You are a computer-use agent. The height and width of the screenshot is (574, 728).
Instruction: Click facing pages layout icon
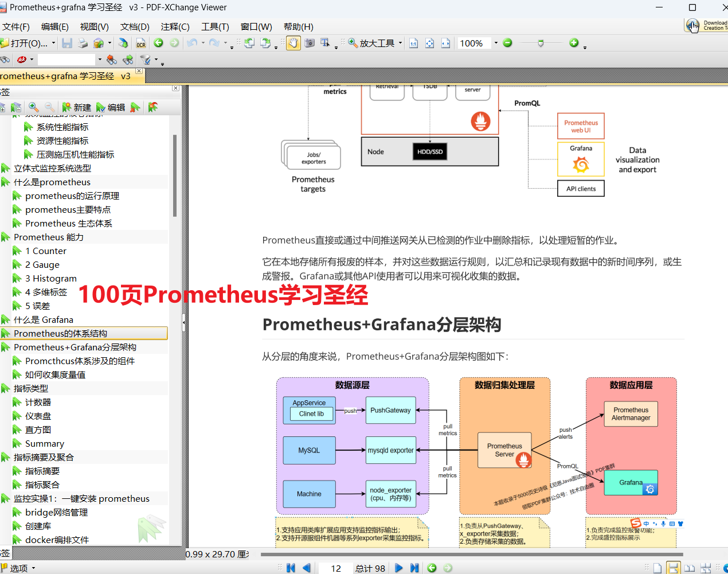690,568
